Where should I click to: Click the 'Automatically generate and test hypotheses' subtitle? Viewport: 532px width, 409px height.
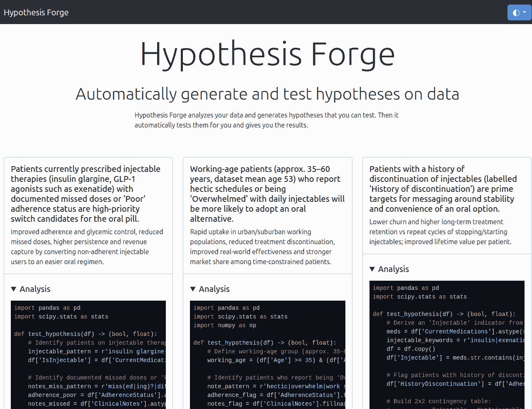[x=267, y=94]
